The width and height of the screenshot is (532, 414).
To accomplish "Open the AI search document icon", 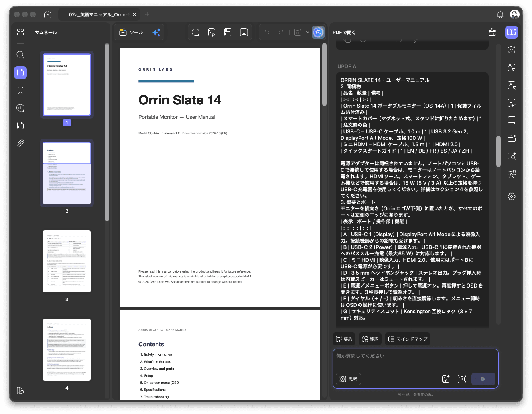I will pyautogui.click(x=512, y=156).
